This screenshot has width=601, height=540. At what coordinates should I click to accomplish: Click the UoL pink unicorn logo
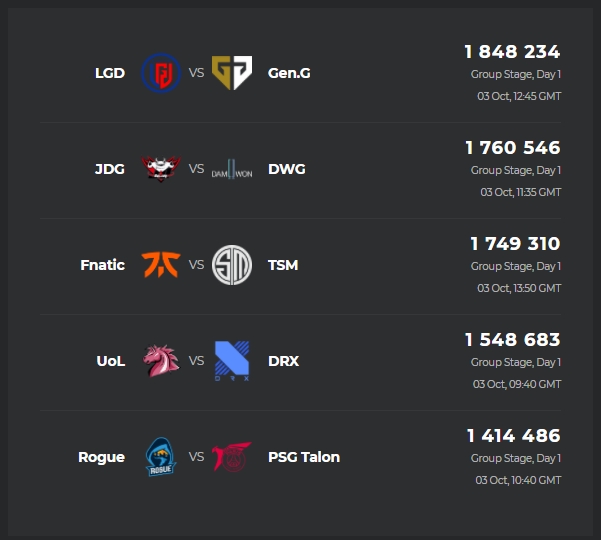[x=160, y=360]
